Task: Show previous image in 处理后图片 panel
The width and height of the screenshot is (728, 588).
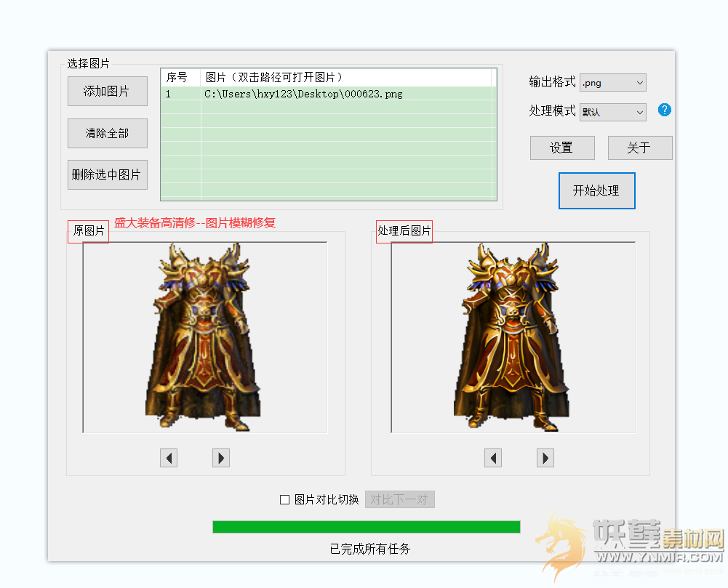Action: [493, 458]
